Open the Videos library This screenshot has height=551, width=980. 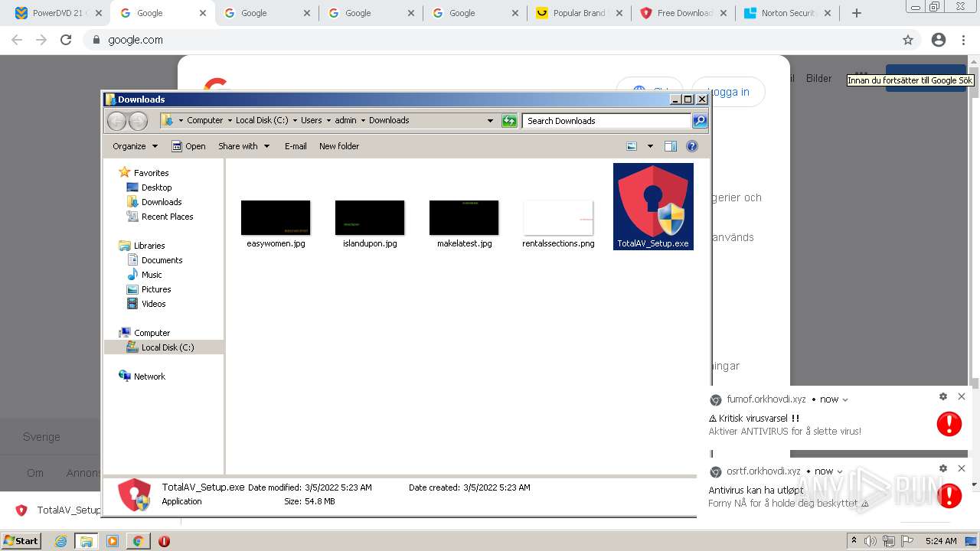coord(153,304)
